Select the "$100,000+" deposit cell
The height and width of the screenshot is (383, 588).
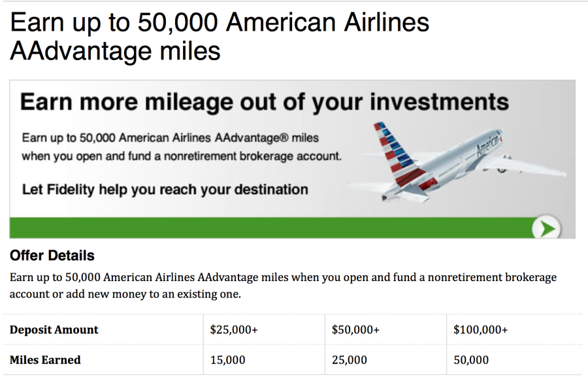coord(480,330)
